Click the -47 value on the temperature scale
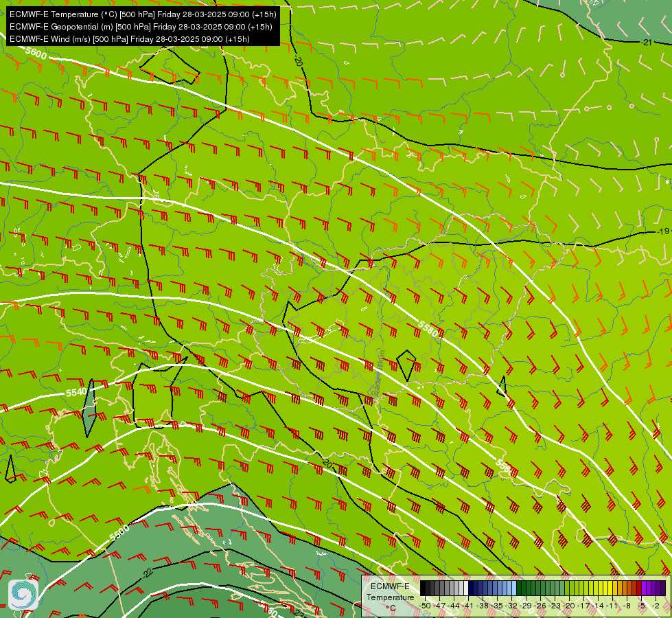Viewport: 672px width, 618px height. (x=439, y=606)
